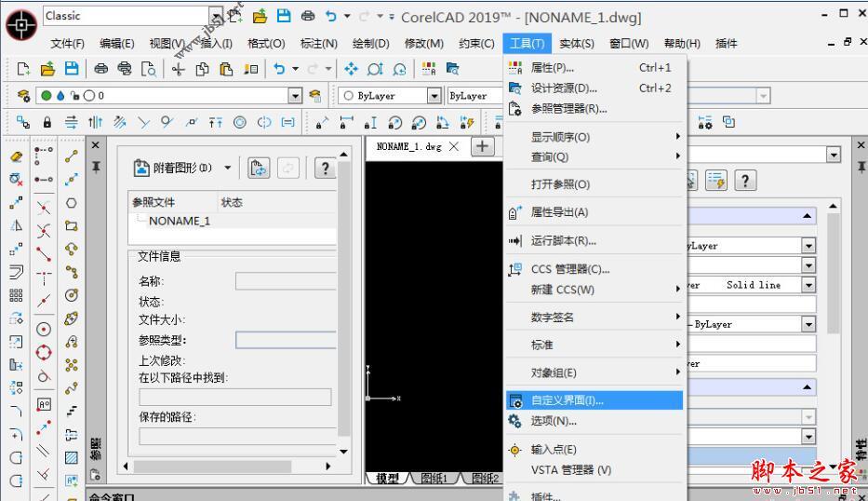Select the NONAME_1.dwg document tab

408,147
